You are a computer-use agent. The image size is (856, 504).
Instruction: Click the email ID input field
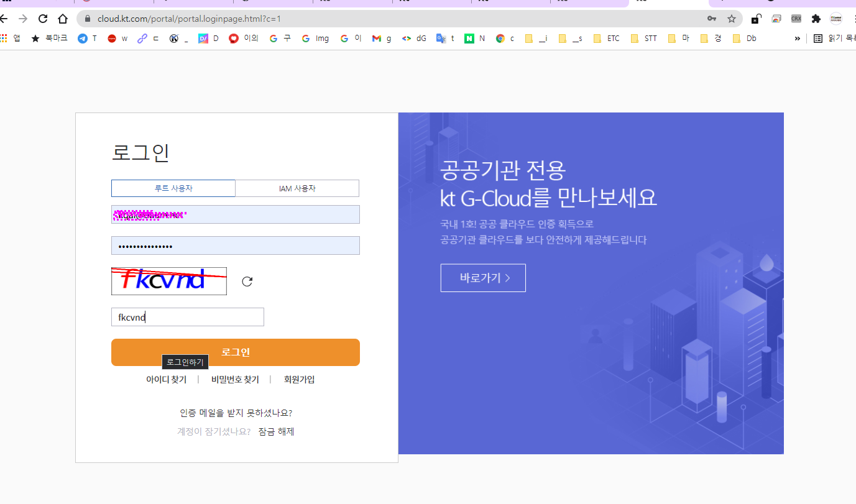(236, 214)
